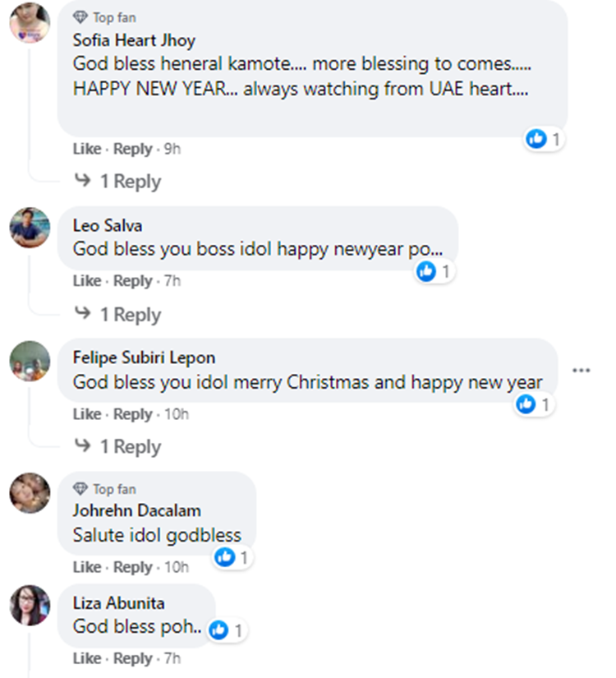Image resolution: width=616 pixels, height=678 pixels.
Task: Click the Top fan diamond badge above Sofia
Action: coord(80,17)
